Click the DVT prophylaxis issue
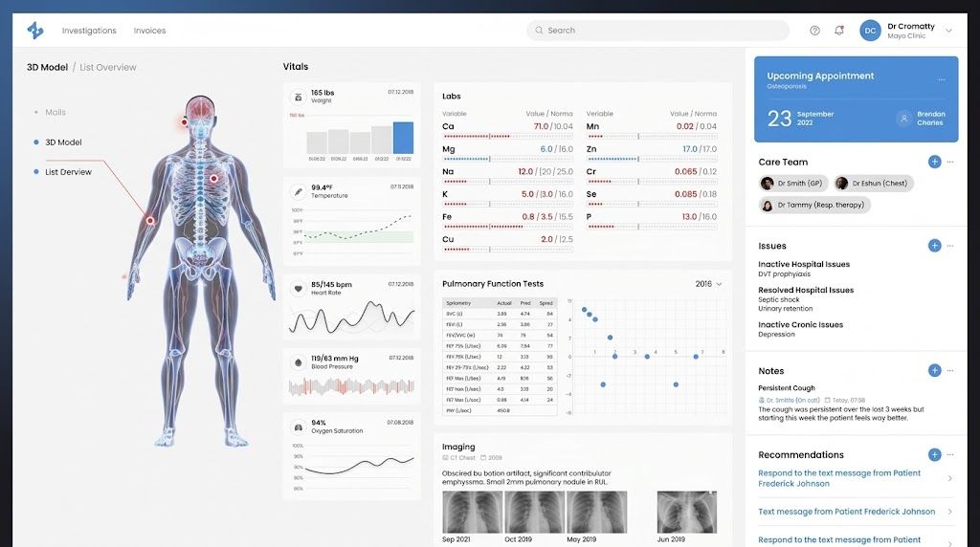Screen dimensions: 980x547 785,274
